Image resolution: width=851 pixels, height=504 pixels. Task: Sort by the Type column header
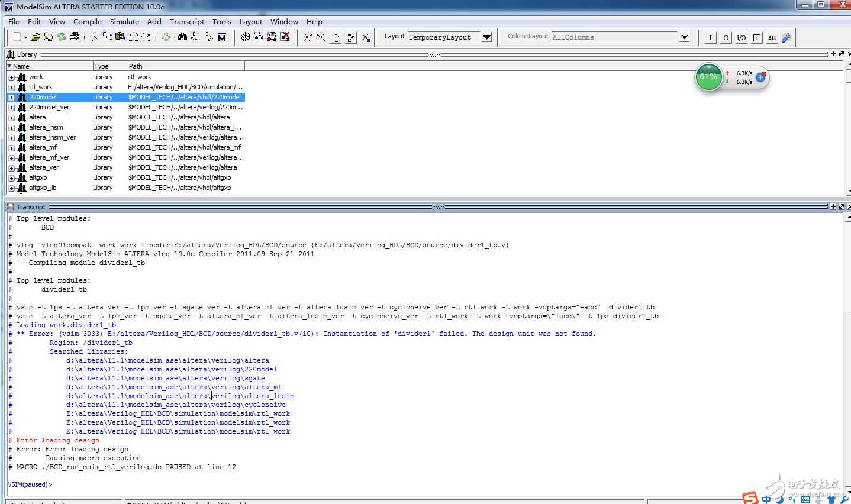click(110, 66)
